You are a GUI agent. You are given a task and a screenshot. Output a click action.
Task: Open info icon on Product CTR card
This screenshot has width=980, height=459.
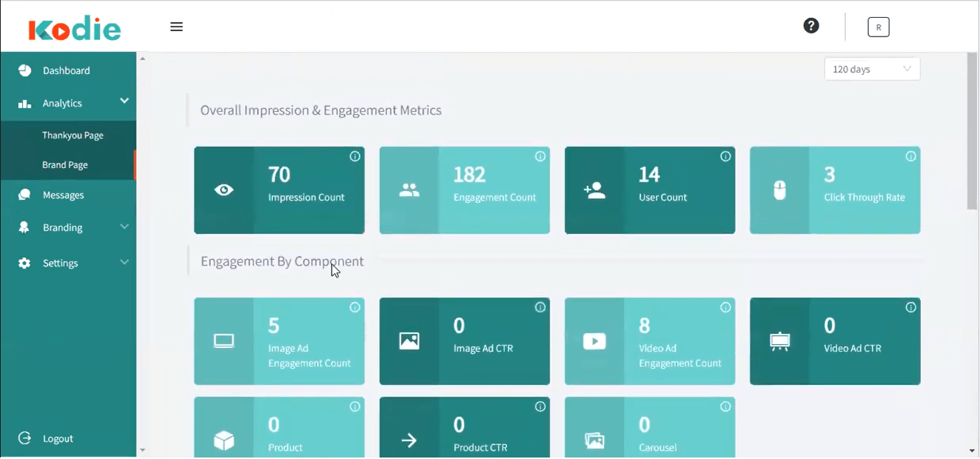coord(540,406)
